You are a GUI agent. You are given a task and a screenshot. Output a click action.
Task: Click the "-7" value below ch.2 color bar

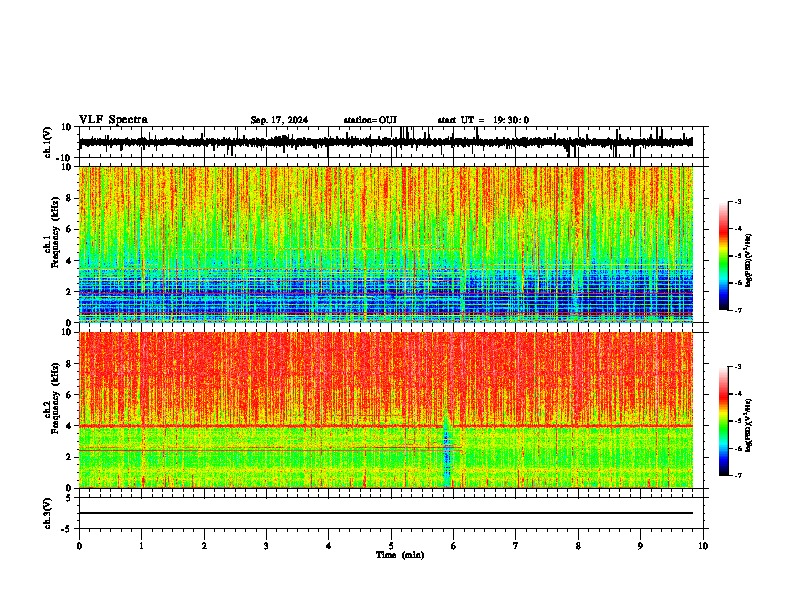point(738,475)
